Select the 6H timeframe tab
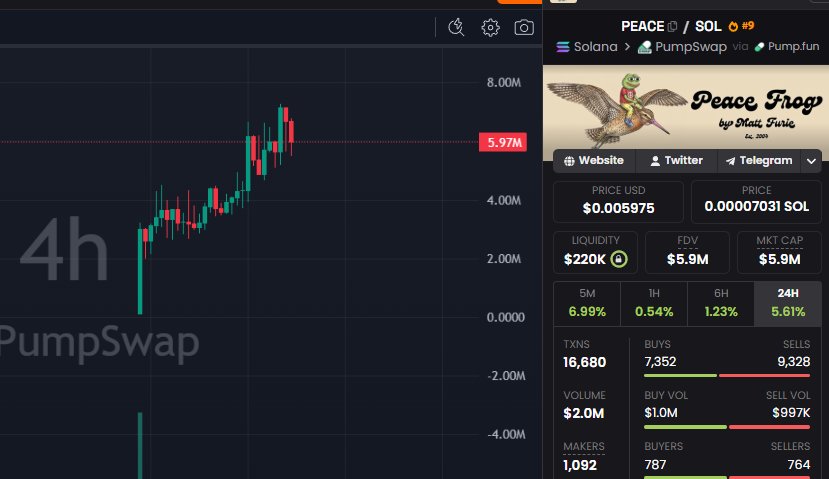Screen dimensions: 829x479 [x=721, y=303]
